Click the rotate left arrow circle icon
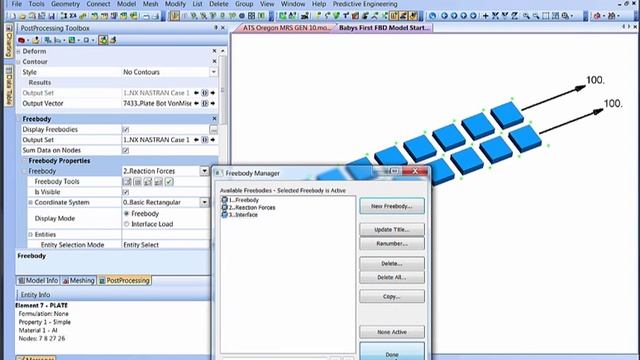The height and width of the screenshot is (360, 640). pyautogui.click(x=444, y=16)
